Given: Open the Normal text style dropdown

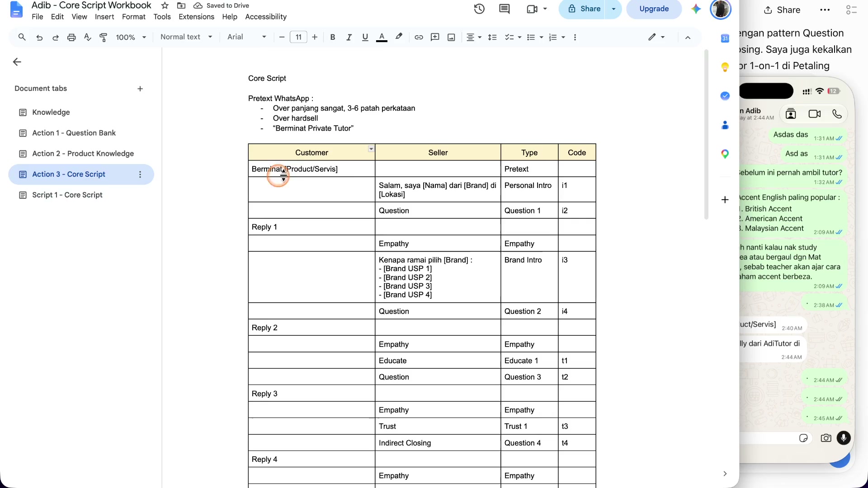Looking at the screenshot, I should [186, 37].
